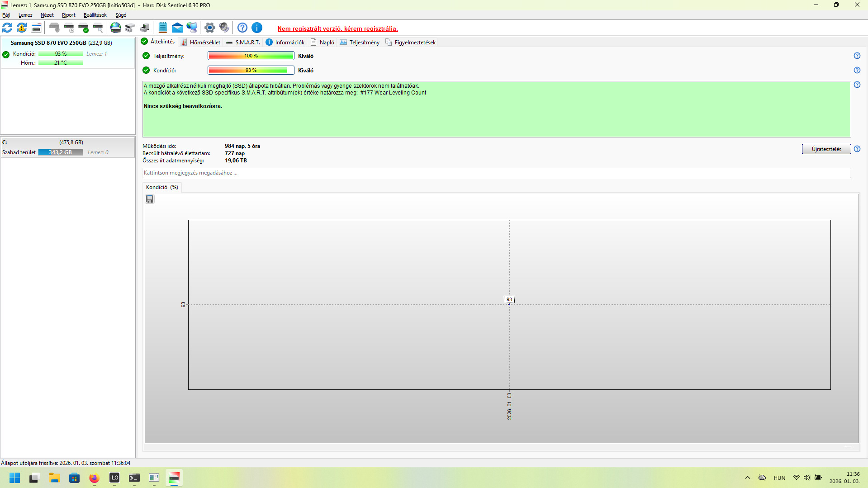Open the Súgó menu
Viewport: 868px width, 488px height.
121,15
